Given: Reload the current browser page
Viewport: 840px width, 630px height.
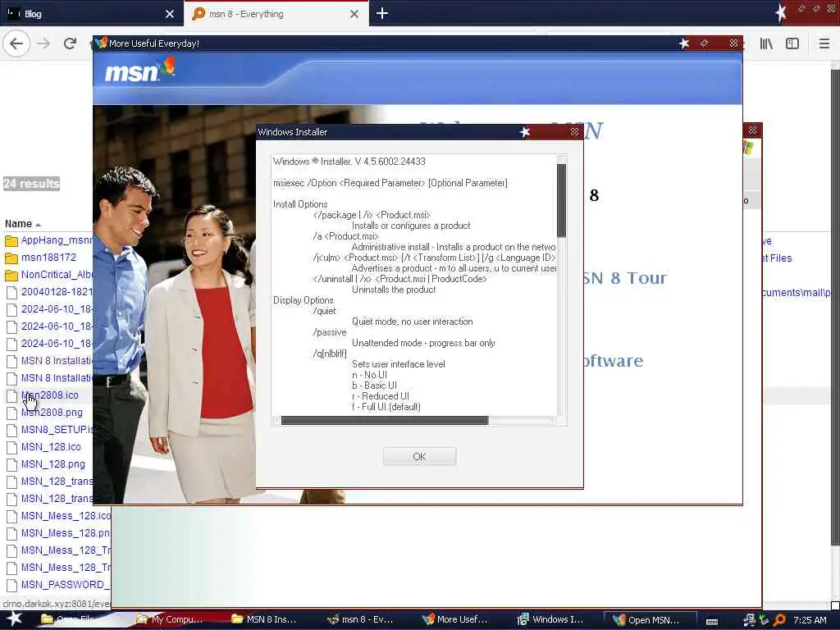Looking at the screenshot, I should (x=70, y=43).
